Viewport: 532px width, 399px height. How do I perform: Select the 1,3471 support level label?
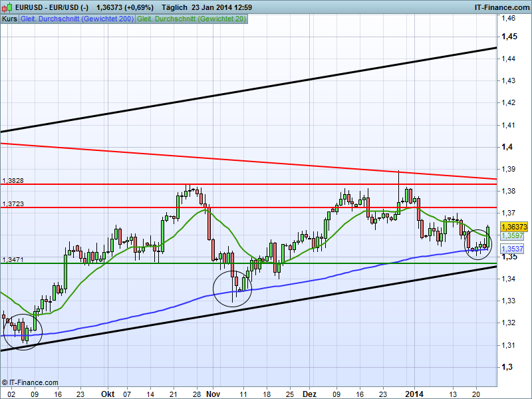pos(13,259)
